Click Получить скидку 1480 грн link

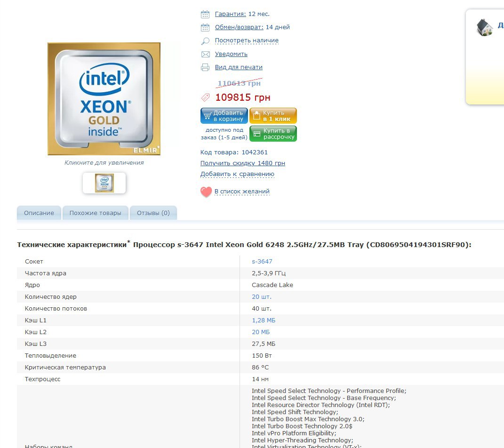tap(243, 163)
